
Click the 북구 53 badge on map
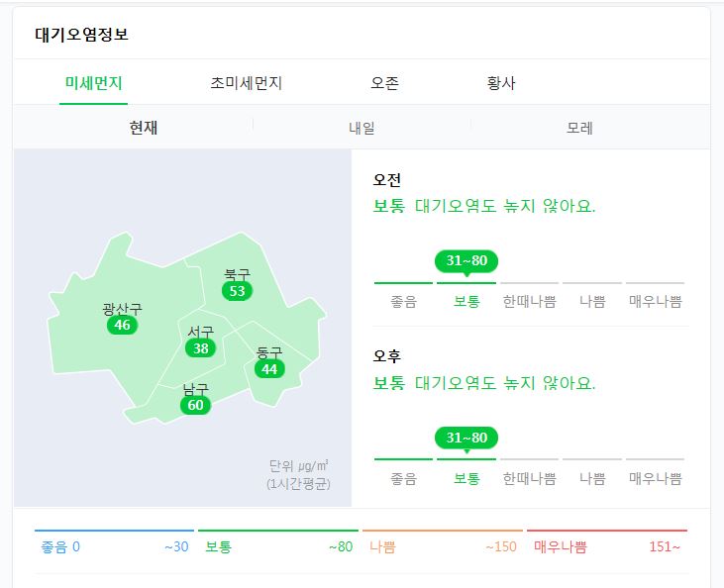(237, 291)
